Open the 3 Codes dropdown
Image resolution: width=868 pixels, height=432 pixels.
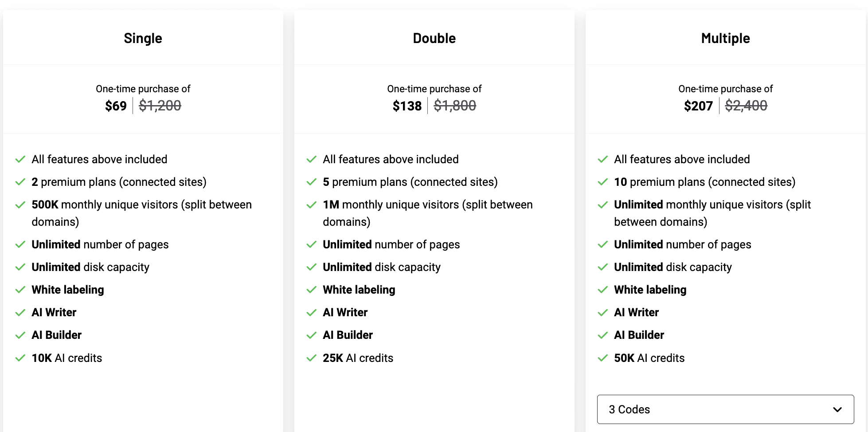click(x=725, y=409)
